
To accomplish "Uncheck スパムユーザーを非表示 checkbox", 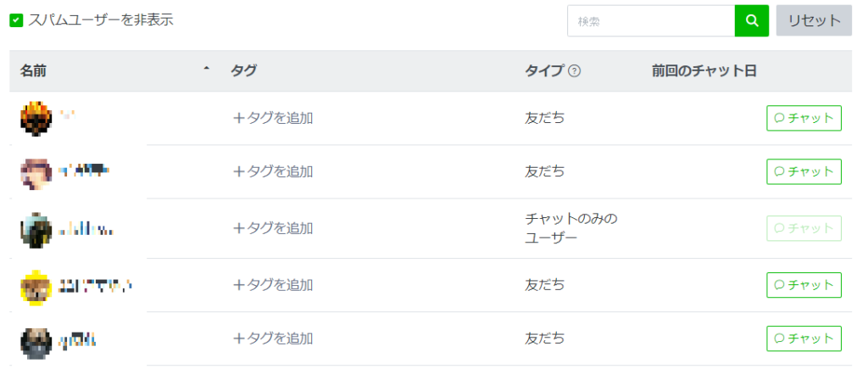I will [16, 21].
